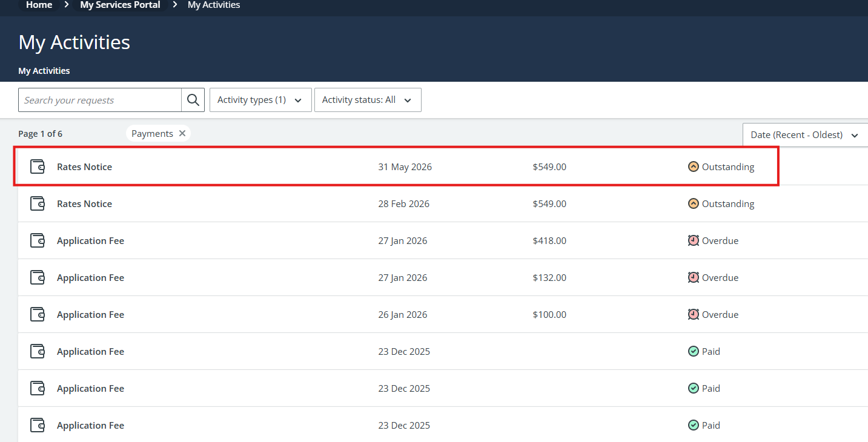868x442 pixels.
Task: Click wallet icon for 31 May Rates Notice
Action: (x=38, y=167)
